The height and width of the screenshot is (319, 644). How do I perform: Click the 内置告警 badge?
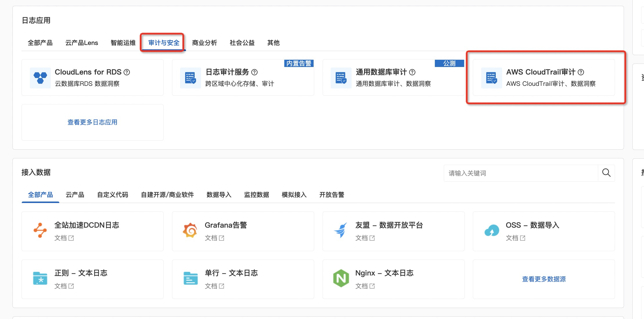[x=299, y=63]
